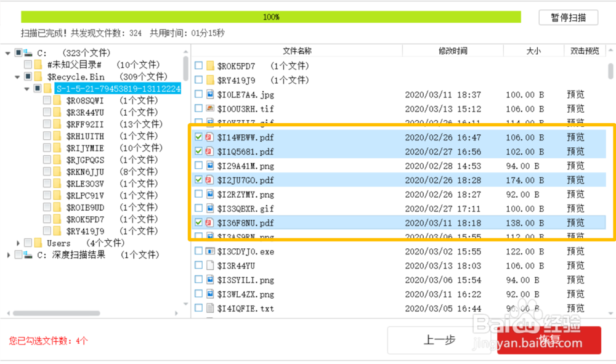Click the folder icon of $RKN6JJU
Screen dimensions: 616x364
point(57,172)
